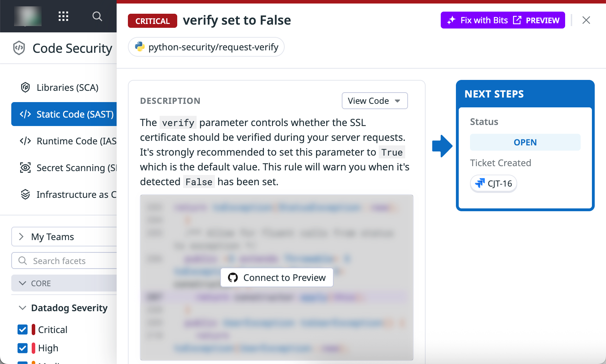Click the Code Security shield icon
Screen dimensions: 606x364
[19, 48]
